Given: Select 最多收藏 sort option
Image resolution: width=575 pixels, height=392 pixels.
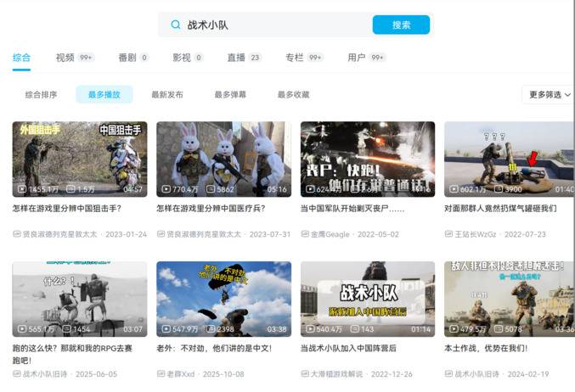Looking at the screenshot, I should point(293,94).
